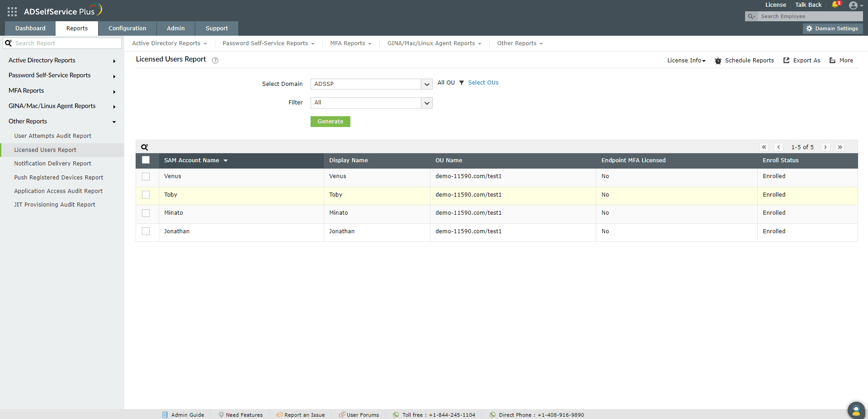Toggle the select-all header checkbox
868x419 pixels.
click(x=146, y=160)
